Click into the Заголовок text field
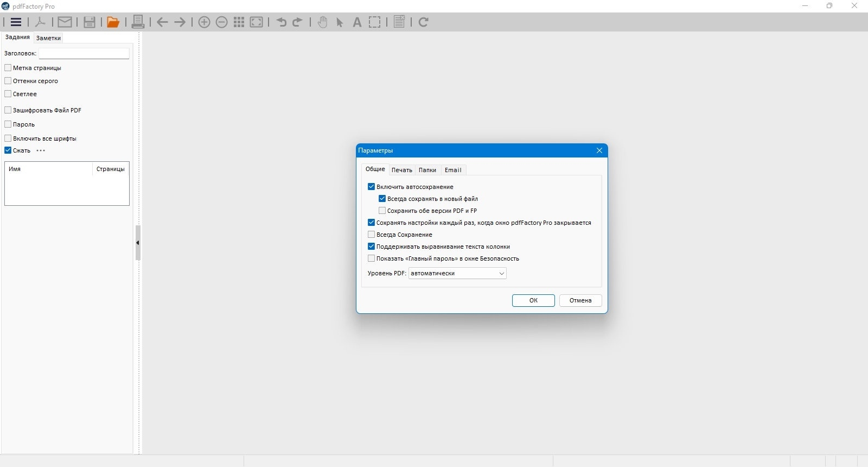 84,53
